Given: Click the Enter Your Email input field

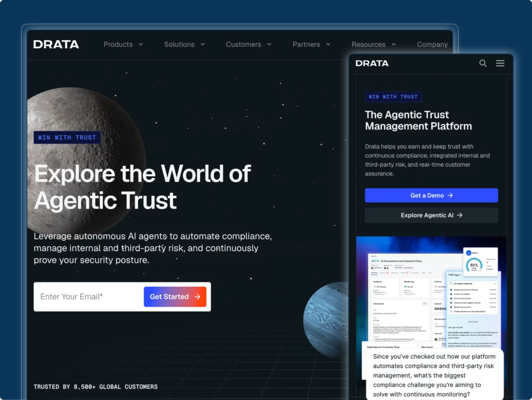Looking at the screenshot, I should [88, 297].
